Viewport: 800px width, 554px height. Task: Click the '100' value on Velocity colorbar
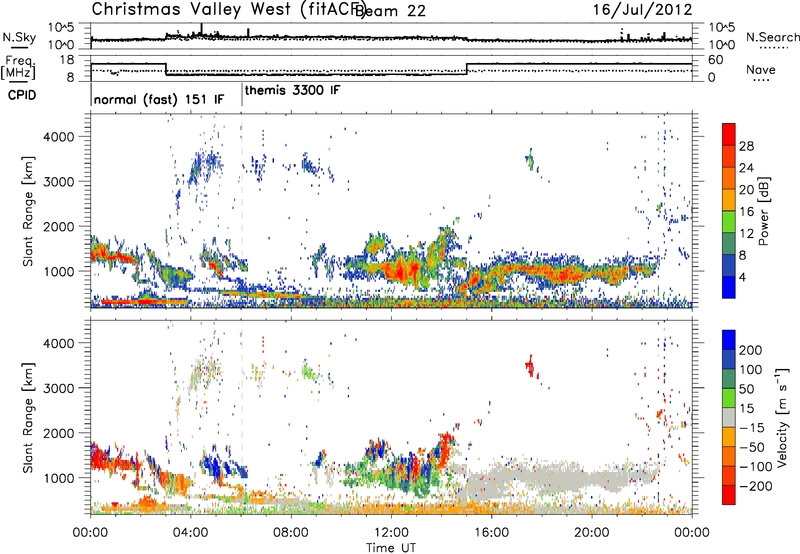[x=751, y=369]
